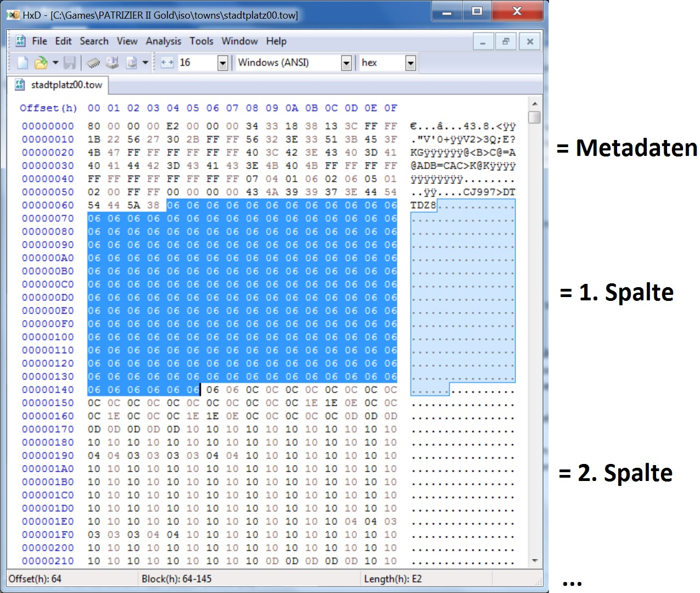Click the 00 column header
Viewport: 700px width, 593px height.
coord(94,108)
